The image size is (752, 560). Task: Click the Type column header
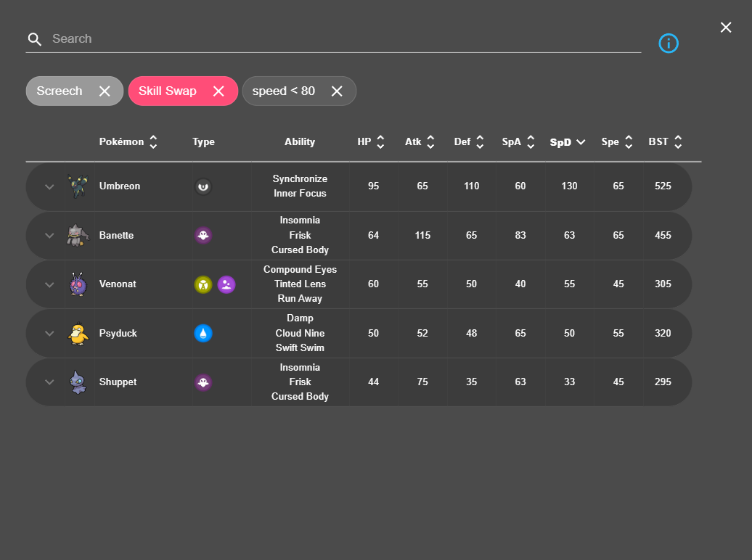203,142
